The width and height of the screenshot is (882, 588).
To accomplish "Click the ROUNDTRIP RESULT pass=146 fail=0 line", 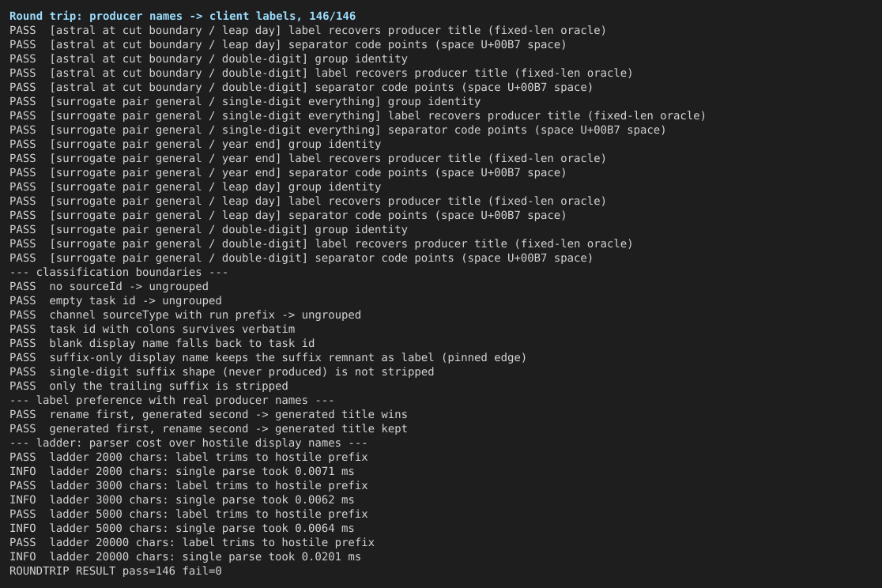I will (x=115, y=571).
